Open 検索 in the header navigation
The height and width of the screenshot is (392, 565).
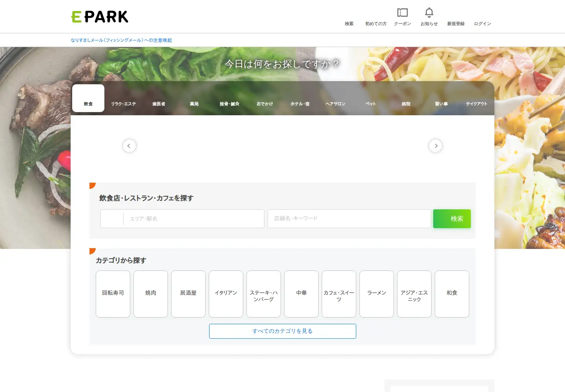click(349, 24)
